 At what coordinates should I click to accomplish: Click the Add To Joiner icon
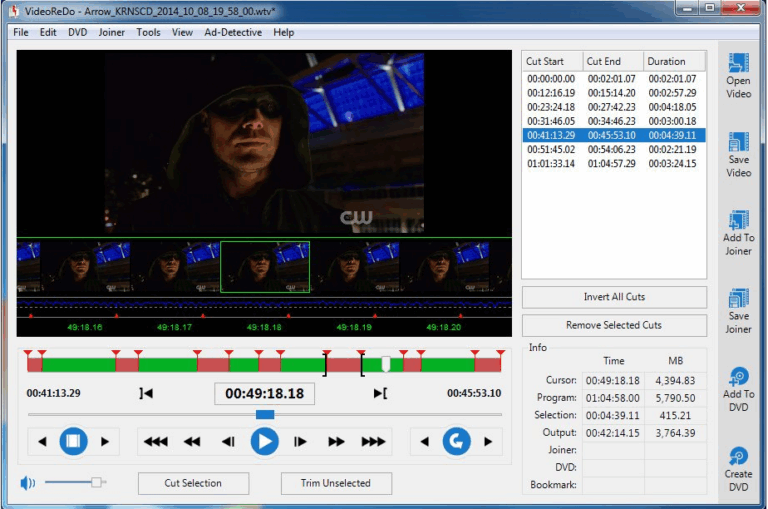click(x=738, y=221)
